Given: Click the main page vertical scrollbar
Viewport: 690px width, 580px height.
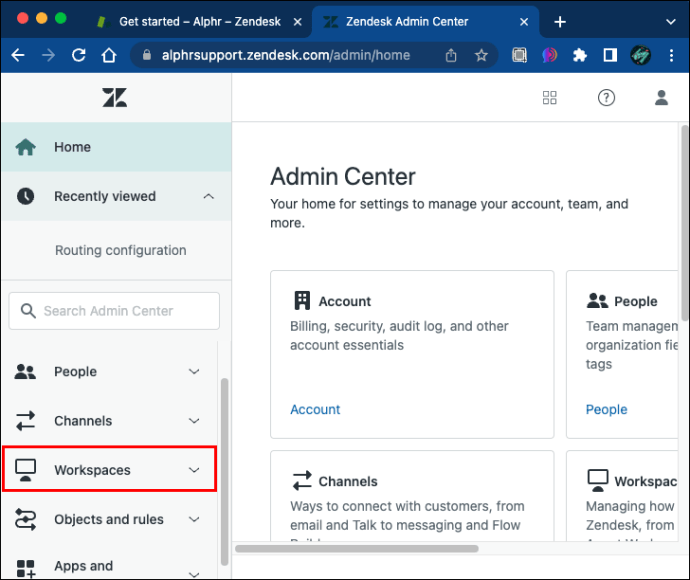Looking at the screenshot, I should 685,223.
